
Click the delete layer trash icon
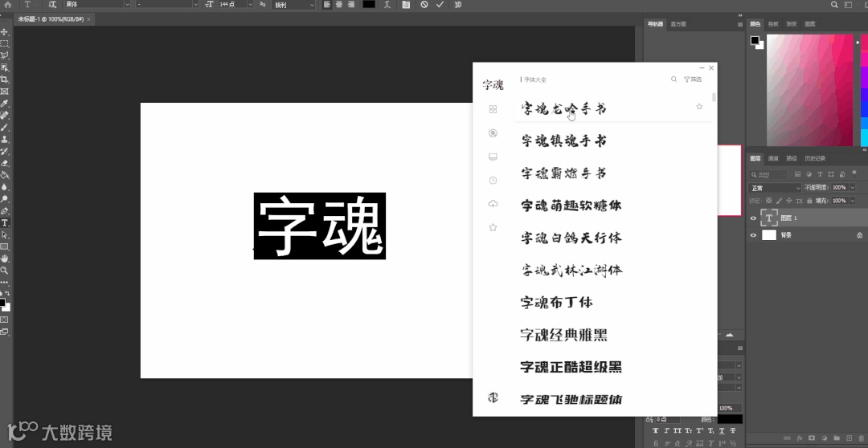coord(860,438)
